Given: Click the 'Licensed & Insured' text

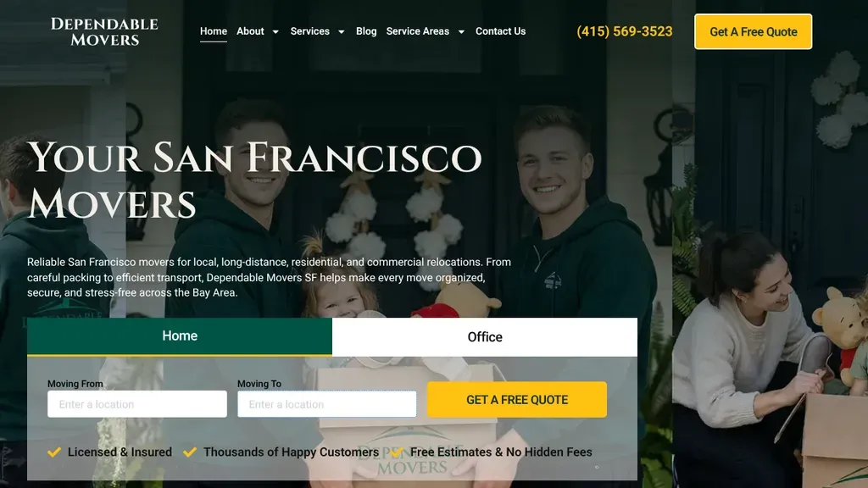Looking at the screenshot, I should [x=120, y=452].
